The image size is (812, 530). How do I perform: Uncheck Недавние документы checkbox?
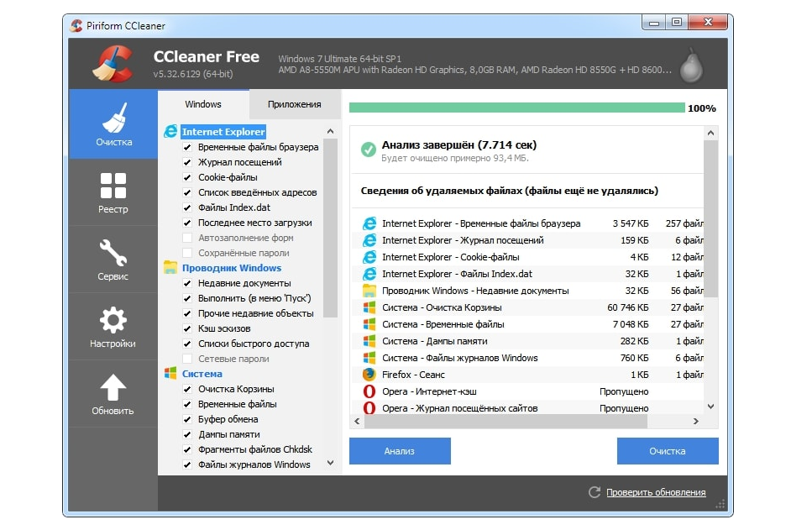[x=187, y=283]
